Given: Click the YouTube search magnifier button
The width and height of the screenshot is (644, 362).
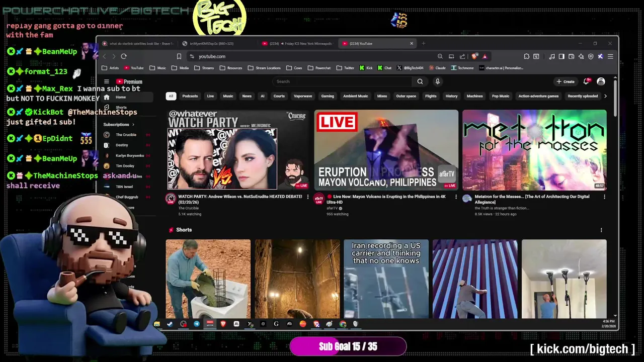Looking at the screenshot, I should [420, 81].
